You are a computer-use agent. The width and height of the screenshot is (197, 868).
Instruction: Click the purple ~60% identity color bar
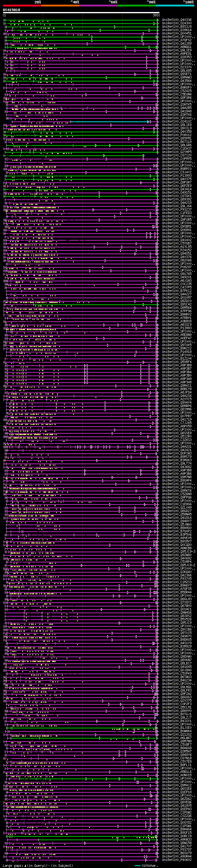(99, 6)
